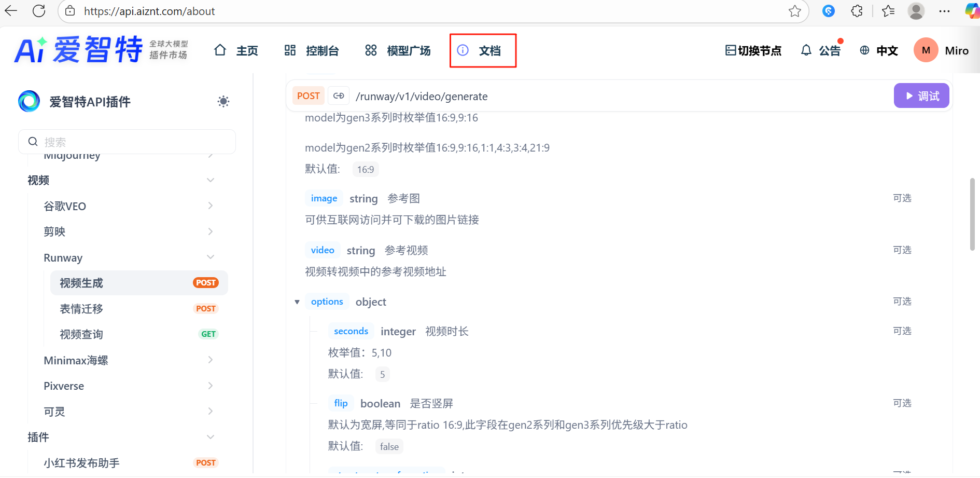The image size is (980, 478).
Task: Click the Copilot icon in browser corner
Action: 972,11
